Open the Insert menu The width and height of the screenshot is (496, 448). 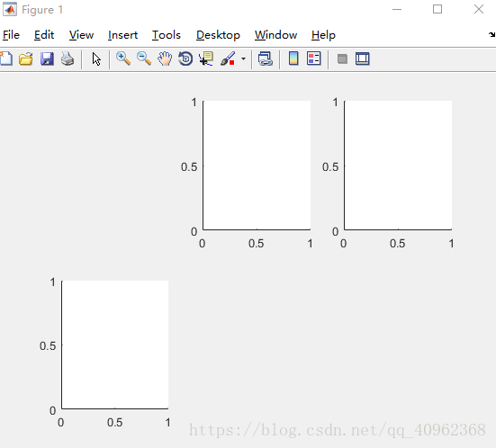point(122,35)
